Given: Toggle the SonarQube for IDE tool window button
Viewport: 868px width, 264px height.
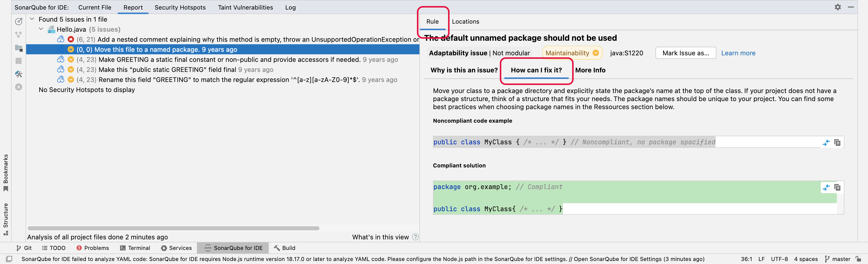Looking at the screenshot, I should [233, 248].
